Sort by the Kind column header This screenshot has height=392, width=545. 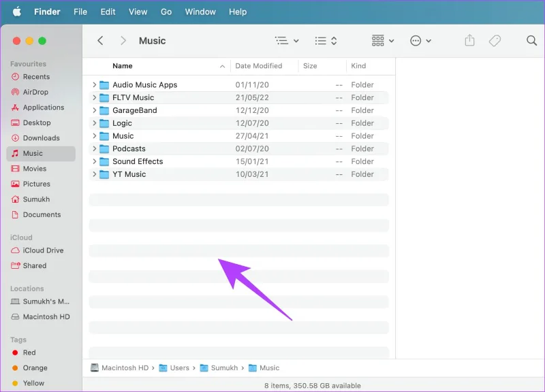(358, 66)
